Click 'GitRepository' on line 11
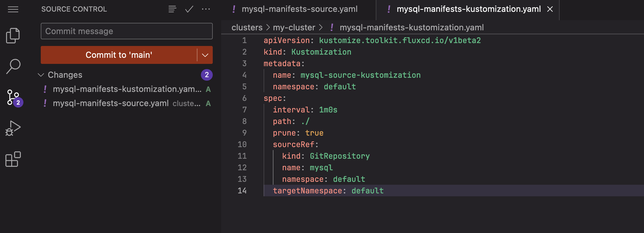 pyautogui.click(x=340, y=156)
